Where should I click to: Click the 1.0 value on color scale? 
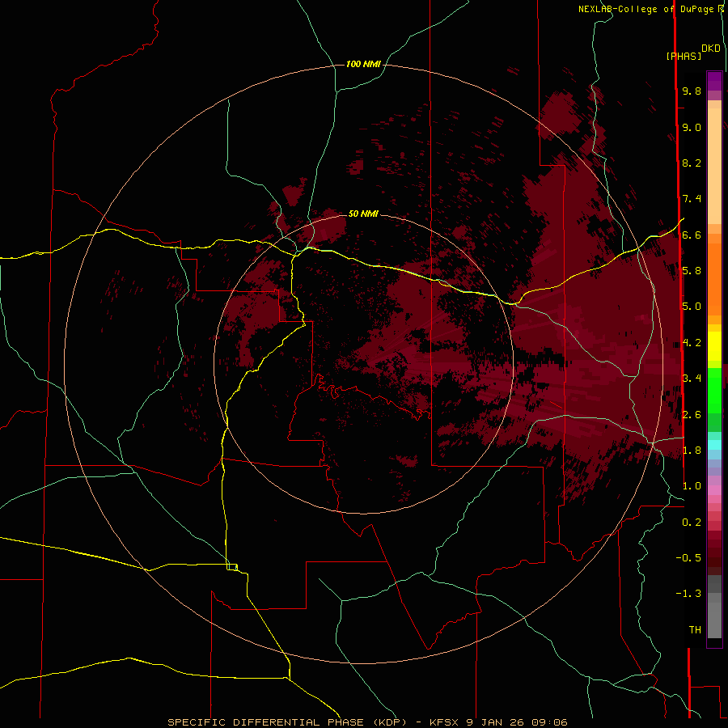click(692, 486)
